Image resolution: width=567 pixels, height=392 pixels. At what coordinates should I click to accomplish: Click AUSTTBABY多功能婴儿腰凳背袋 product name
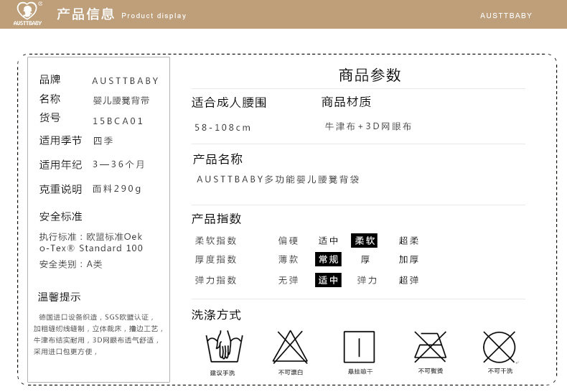[278, 179]
